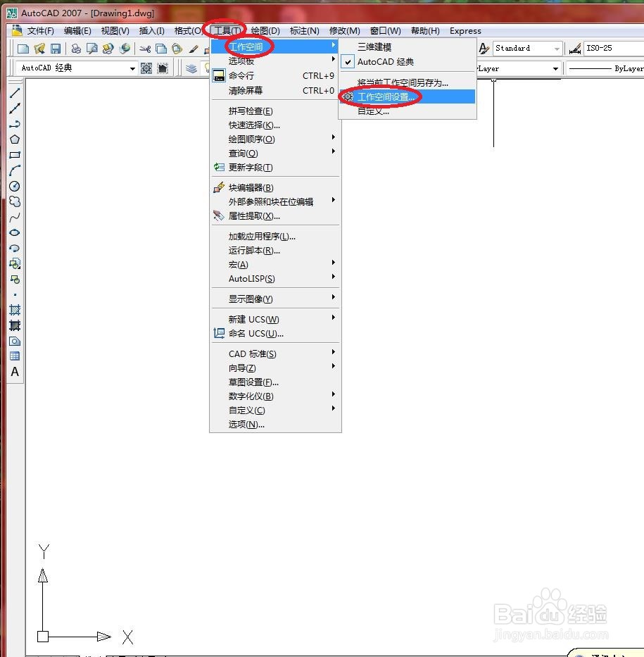Select the Arc tool

(x=15, y=170)
